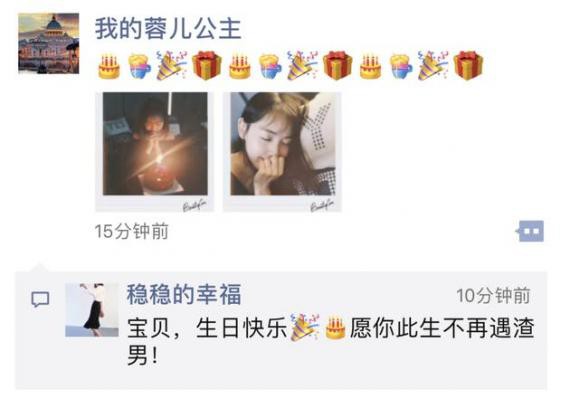Tap the 15分钟前 post timestamp
This screenshot has width=570, height=399.
point(132,231)
